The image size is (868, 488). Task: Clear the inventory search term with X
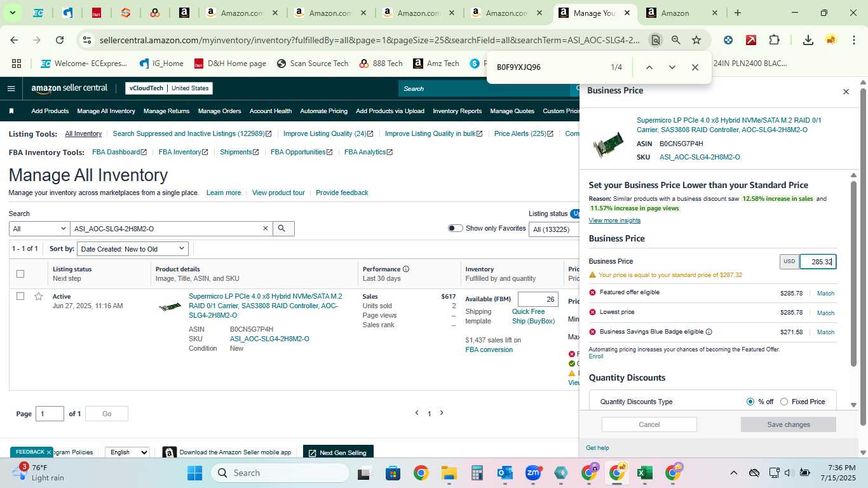click(266, 229)
